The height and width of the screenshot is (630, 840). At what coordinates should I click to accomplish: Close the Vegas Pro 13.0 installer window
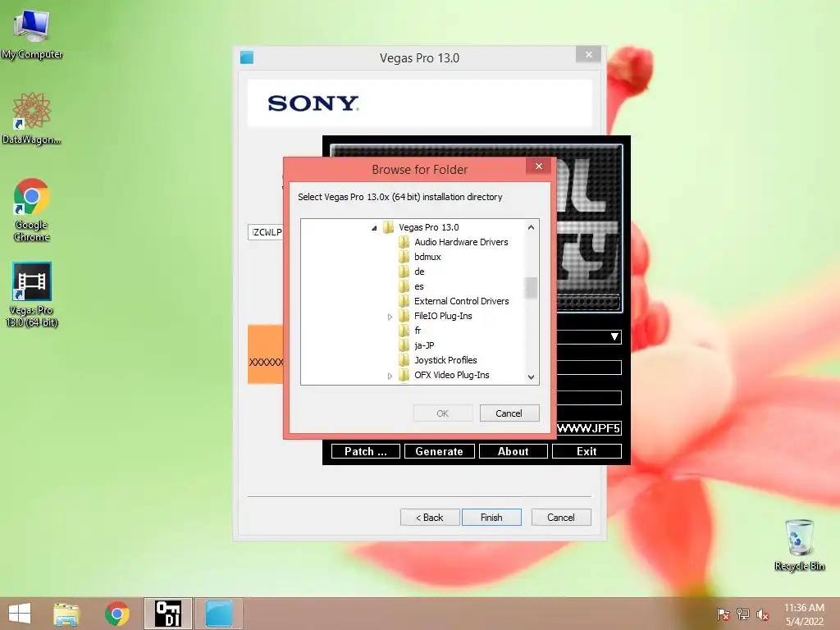pos(589,55)
